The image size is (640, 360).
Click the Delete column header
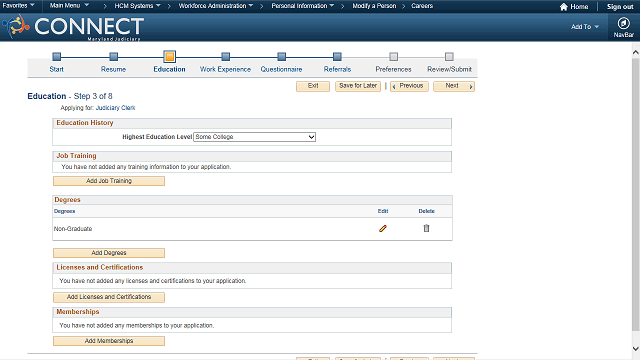tap(427, 211)
